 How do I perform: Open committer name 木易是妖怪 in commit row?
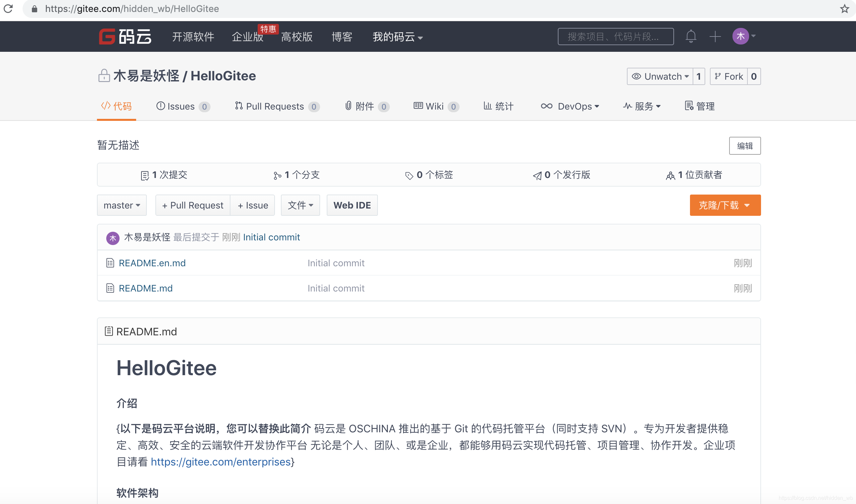[x=147, y=237]
